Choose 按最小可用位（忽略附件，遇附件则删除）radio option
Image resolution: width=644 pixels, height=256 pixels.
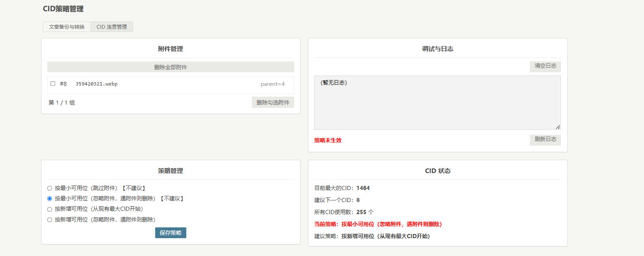[x=50, y=199]
